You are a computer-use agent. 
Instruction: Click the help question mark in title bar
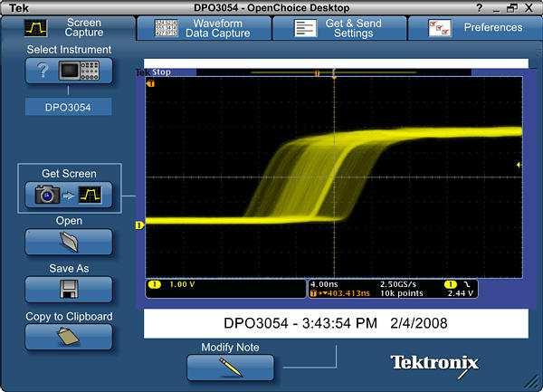(480, 7)
